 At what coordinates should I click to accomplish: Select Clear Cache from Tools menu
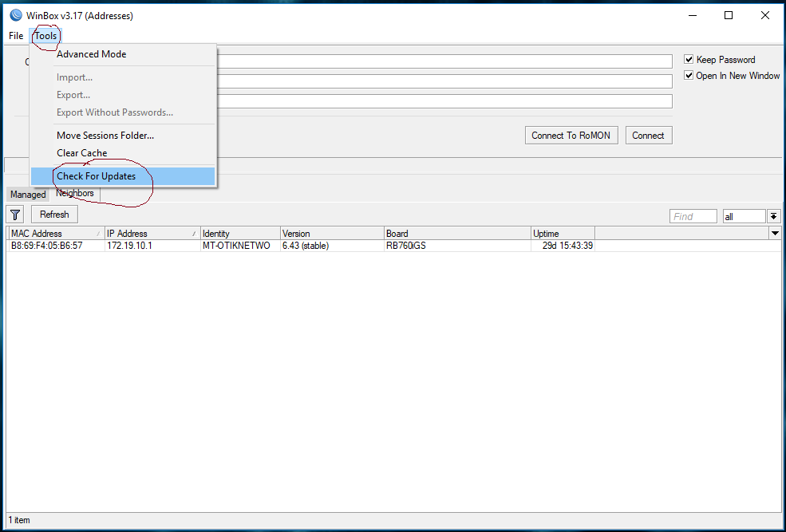(x=123, y=153)
